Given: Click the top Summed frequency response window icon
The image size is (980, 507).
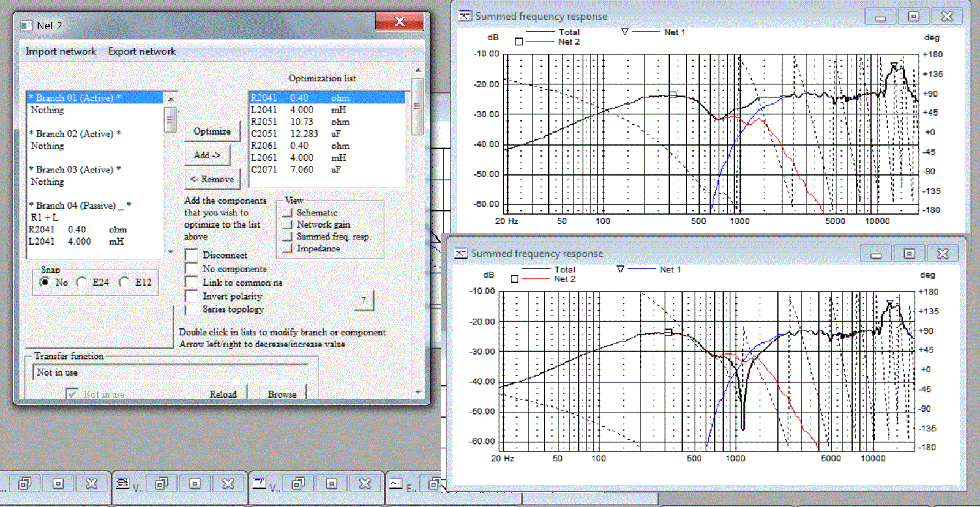Looking at the screenshot, I should [465, 17].
